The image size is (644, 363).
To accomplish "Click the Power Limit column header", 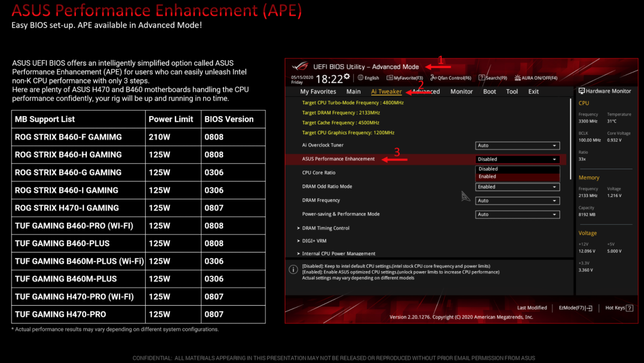I will pyautogui.click(x=173, y=119).
